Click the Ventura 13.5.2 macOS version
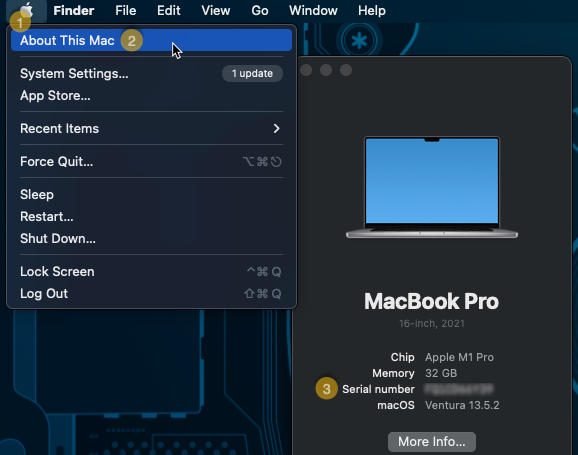The height and width of the screenshot is (455, 578). click(x=462, y=405)
